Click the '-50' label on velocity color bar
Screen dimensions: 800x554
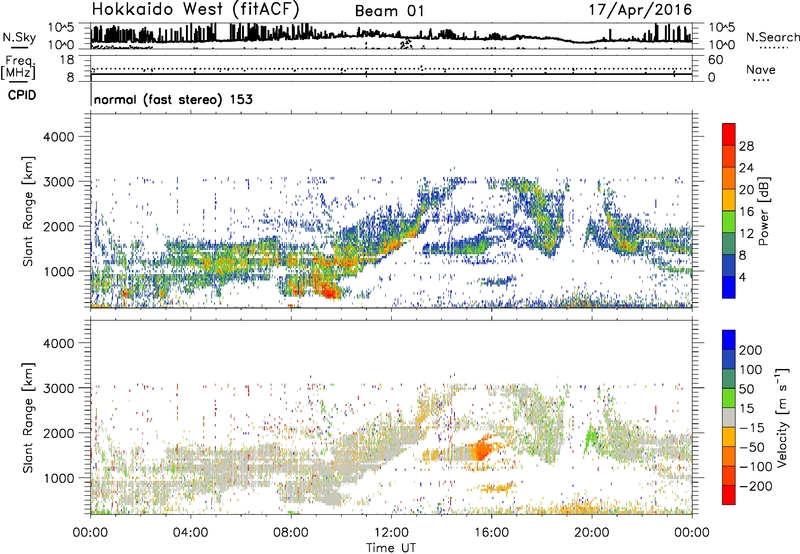752,447
